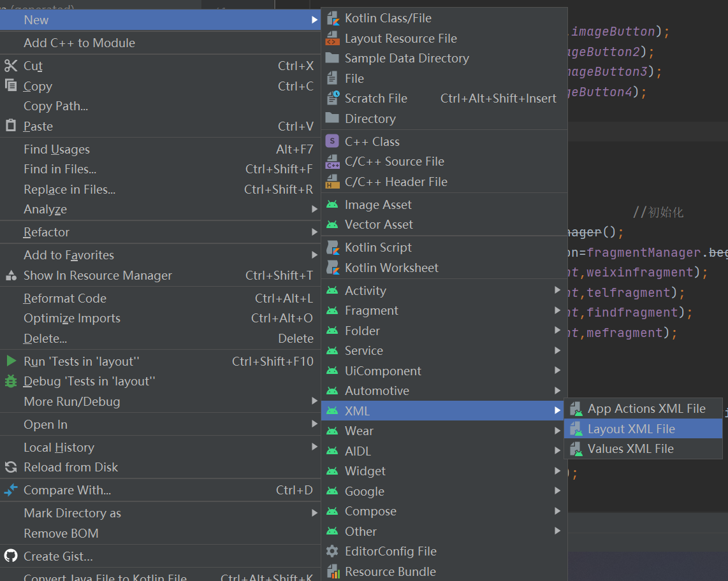728x581 pixels.
Task: Choose Find Usages
Action: (x=160, y=149)
